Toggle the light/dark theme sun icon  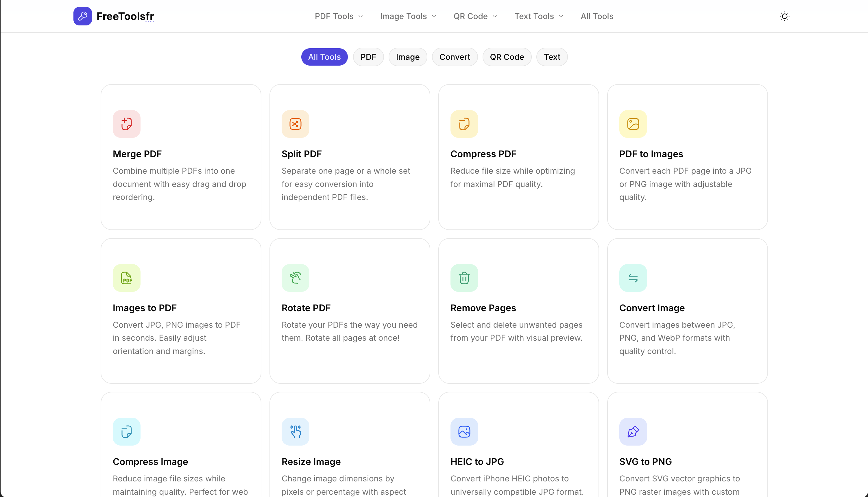(784, 16)
